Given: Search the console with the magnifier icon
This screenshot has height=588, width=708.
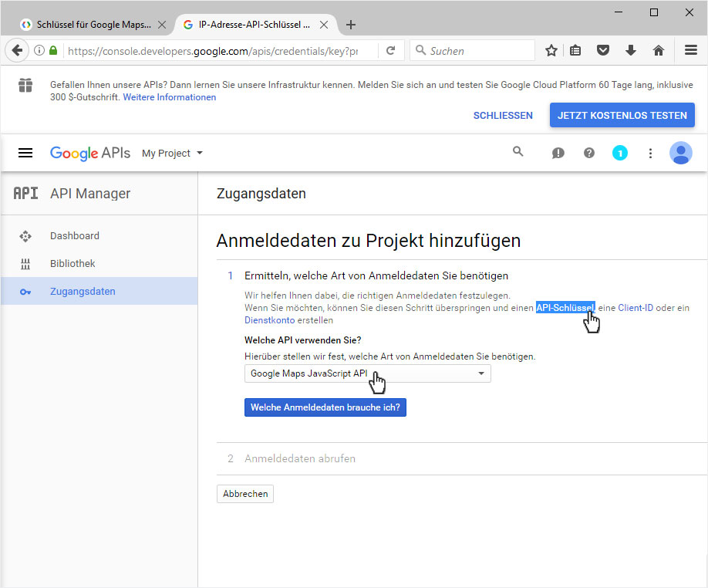Looking at the screenshot, I should 518,152.
